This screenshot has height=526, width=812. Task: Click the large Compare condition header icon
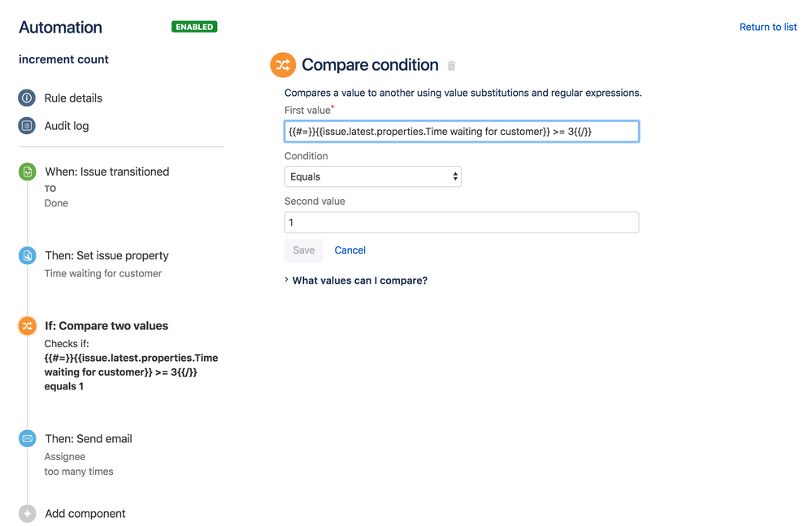point(283,65)
